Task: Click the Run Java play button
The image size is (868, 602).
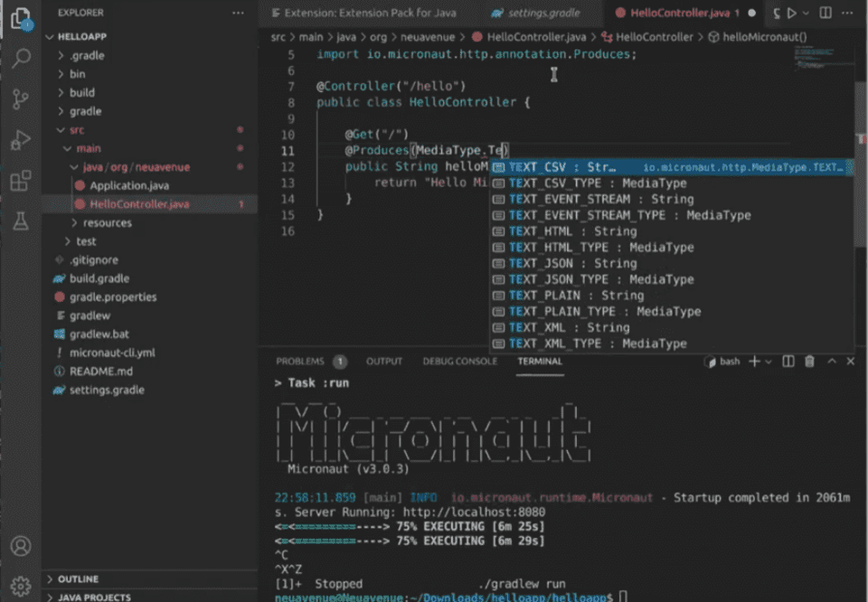Action: (792, 13)
